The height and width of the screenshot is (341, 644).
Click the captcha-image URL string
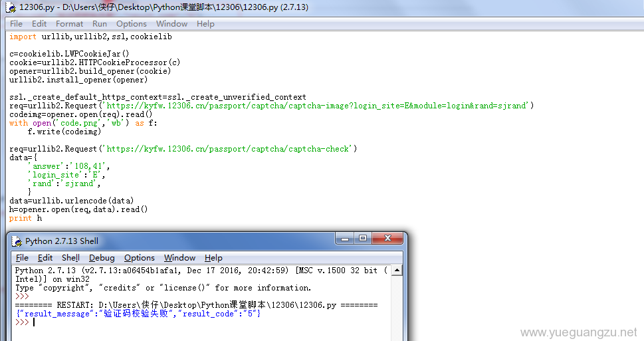[x=316, y=106]
